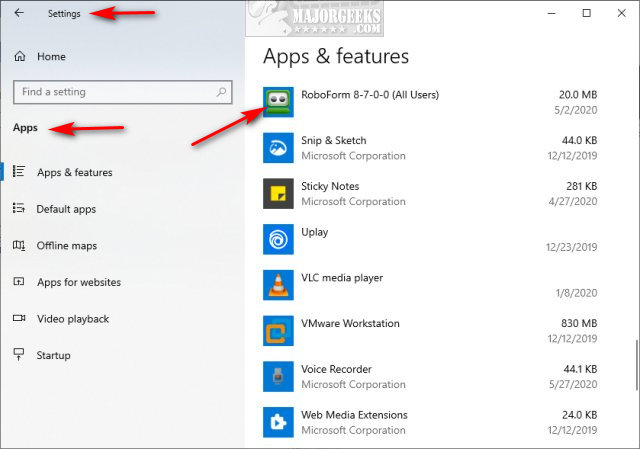640x449 pixels.
Task: Close the Settings window
Action: point(622,13)
